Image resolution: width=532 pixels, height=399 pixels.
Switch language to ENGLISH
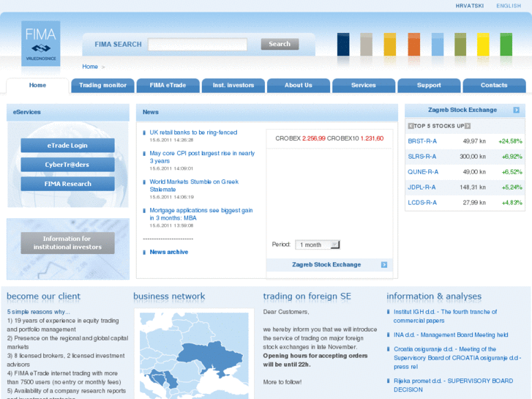coord(509,6)
